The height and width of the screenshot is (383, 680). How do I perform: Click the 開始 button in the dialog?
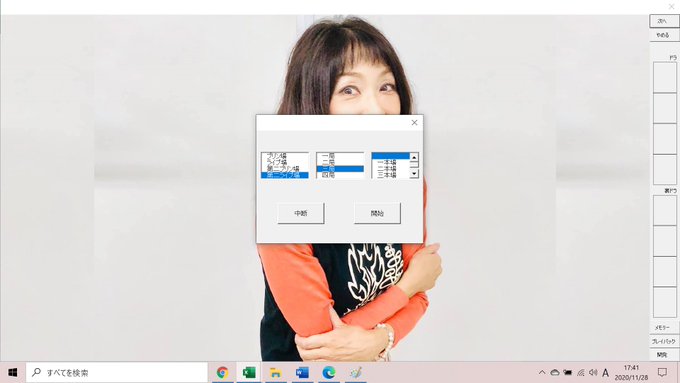click(377, 213)
